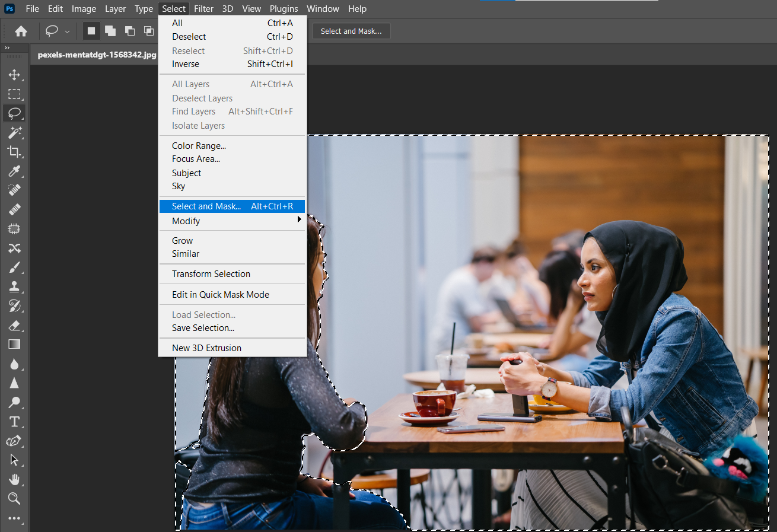This screenshot has height=532, width=777.
Task: Select the Move tool
Action: point(14,75)
